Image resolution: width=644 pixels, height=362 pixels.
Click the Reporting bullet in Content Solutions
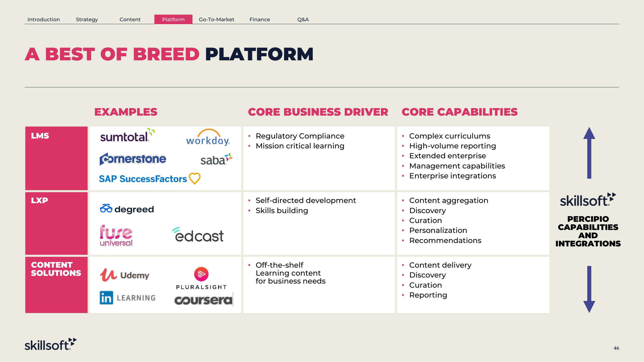click(428, 295)
